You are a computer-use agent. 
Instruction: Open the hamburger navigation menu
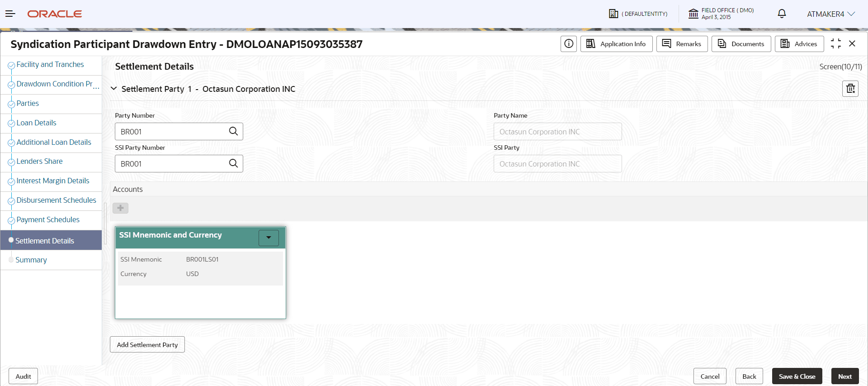pyautogui.click(x=10, y=14)
